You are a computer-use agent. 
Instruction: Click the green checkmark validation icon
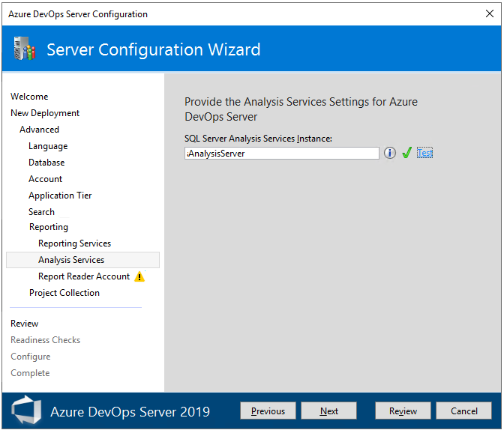[406, 153]
